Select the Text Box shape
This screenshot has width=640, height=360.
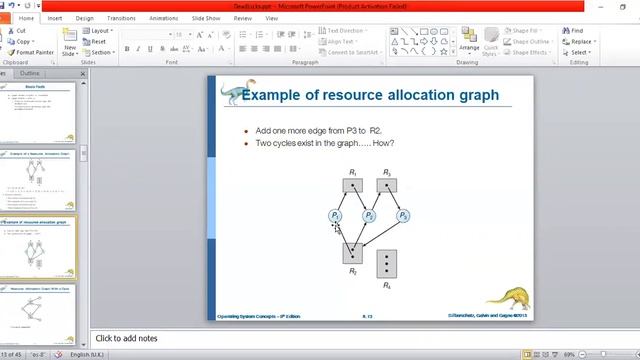click(394, 31)
